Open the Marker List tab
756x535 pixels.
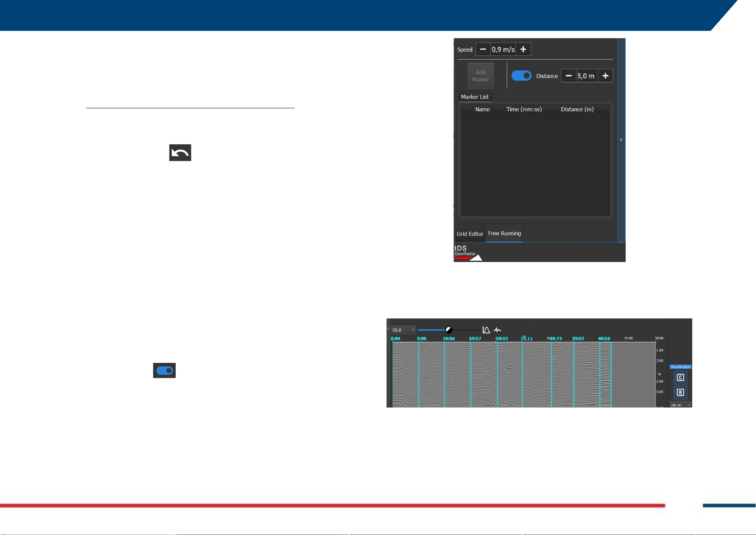point(475,97)
